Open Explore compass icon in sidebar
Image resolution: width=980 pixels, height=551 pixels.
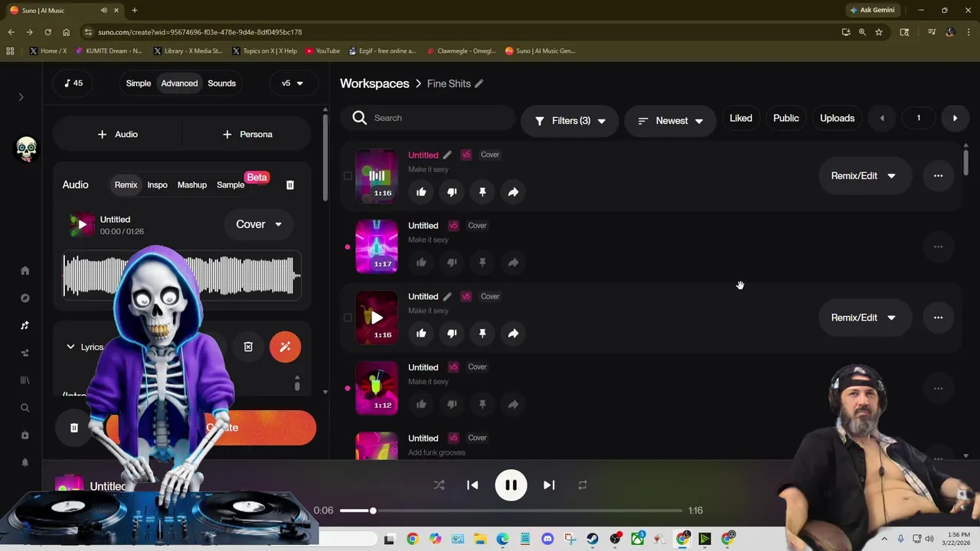click(x=24, y=298)
